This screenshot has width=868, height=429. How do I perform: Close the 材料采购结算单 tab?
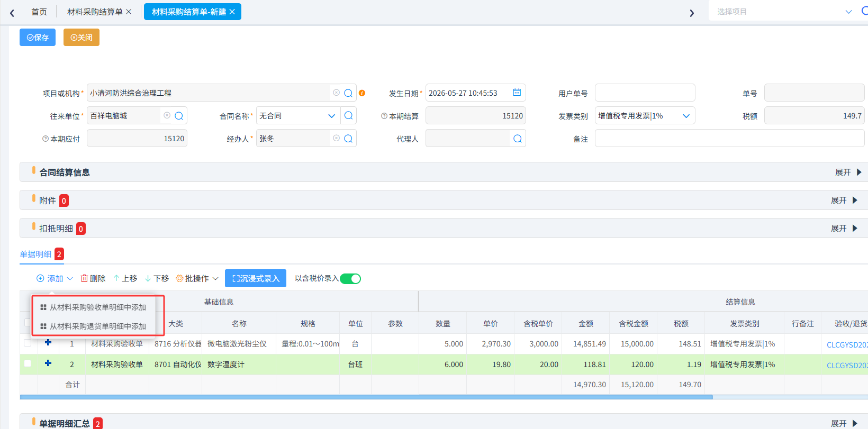(129, 12)
